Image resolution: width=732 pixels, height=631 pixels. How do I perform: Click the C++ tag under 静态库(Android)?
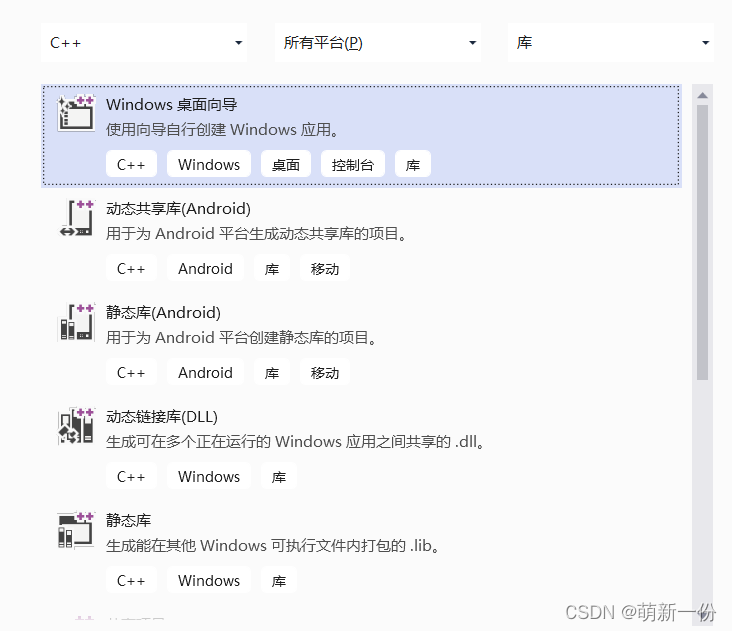131,372
